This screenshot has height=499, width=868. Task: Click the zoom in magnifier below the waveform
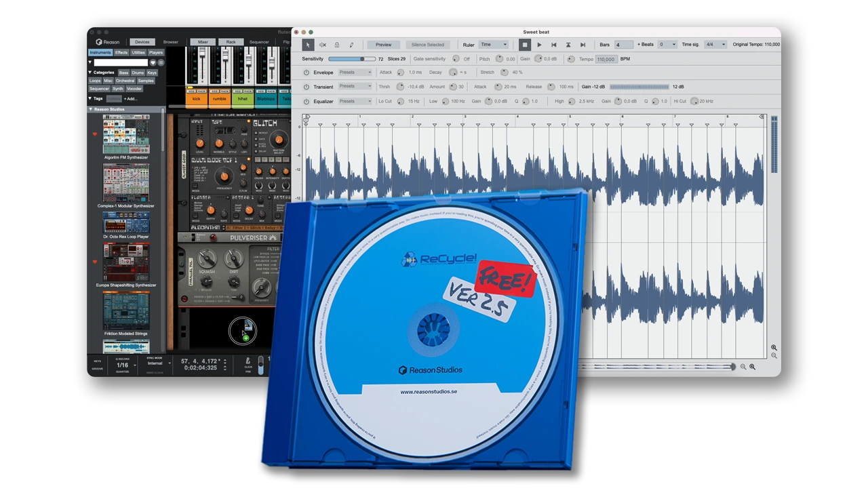click(752, 367)
